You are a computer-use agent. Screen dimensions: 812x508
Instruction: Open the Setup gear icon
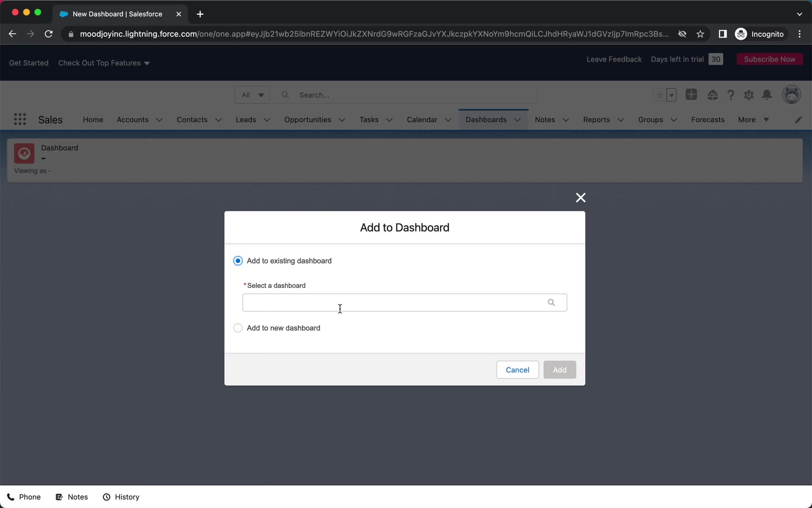(749, 95)
